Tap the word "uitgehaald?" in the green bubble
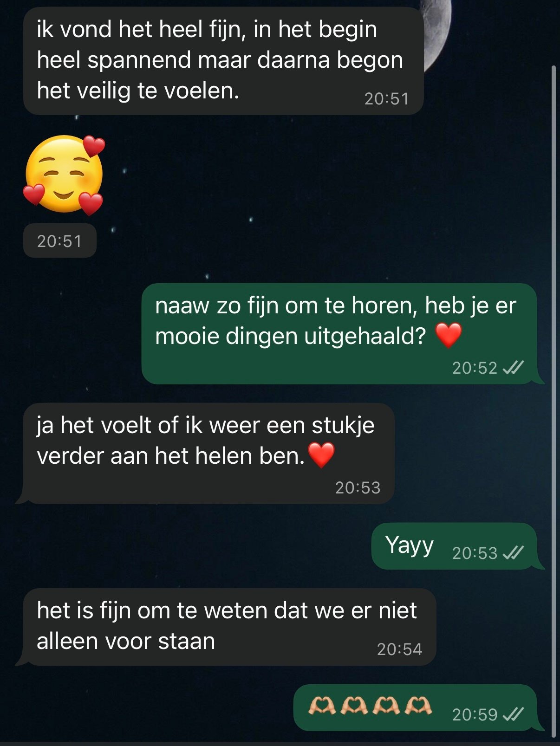This screenshot has width=560, height=746. [365, 336]
